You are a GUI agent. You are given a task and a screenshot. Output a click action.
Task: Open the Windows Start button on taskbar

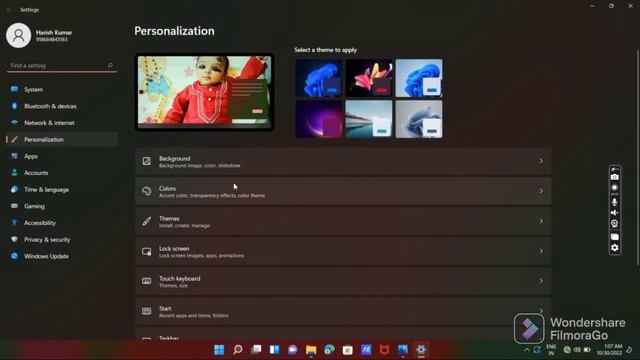tap(219, 350)
